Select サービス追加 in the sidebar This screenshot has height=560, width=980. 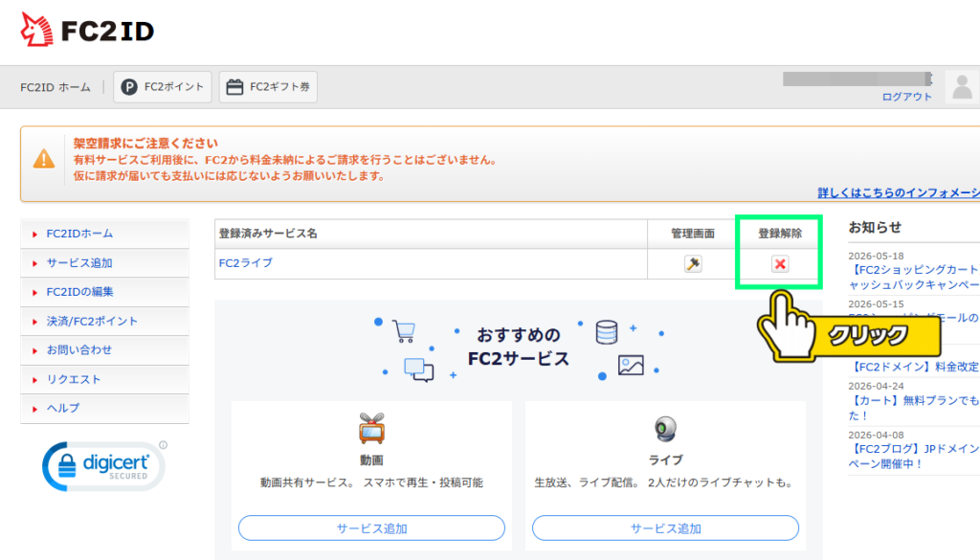pyautogui.click(x=104, y=263)
